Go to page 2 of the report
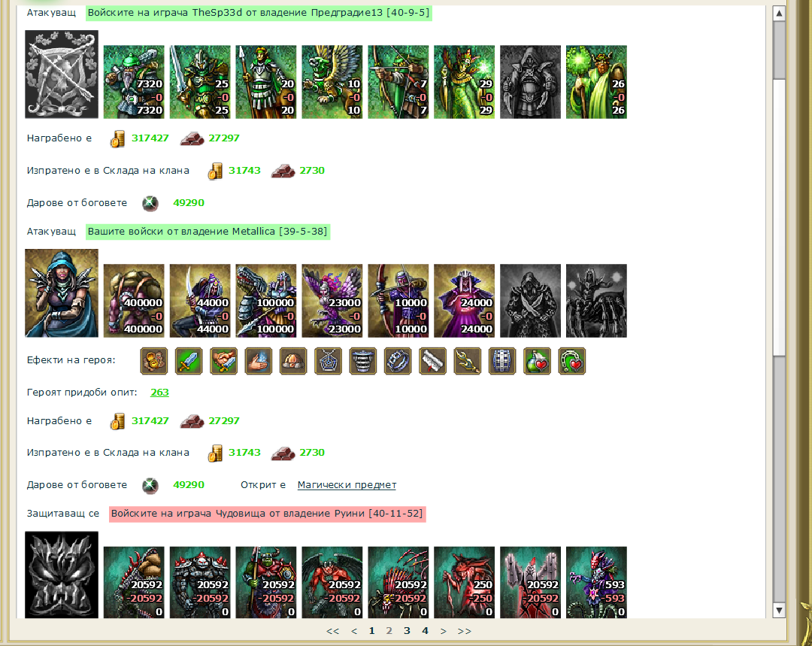812x646 pixels. [389, 630]
